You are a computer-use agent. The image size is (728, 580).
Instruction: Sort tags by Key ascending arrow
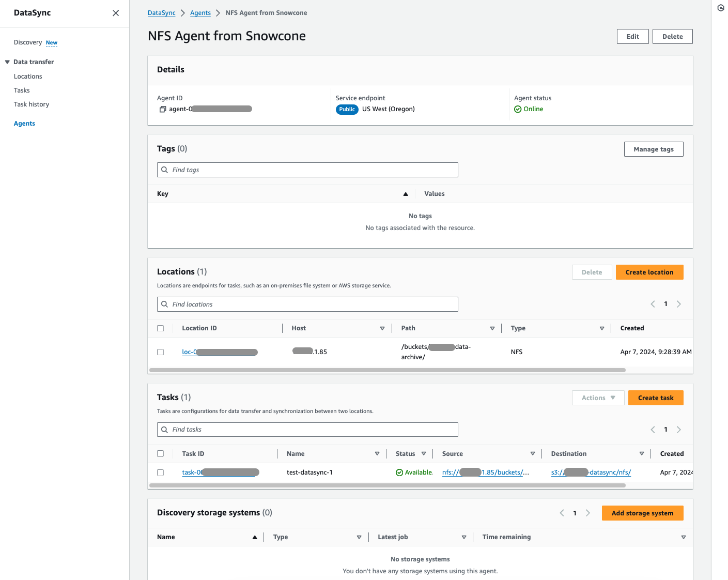(x=406, y=194)
